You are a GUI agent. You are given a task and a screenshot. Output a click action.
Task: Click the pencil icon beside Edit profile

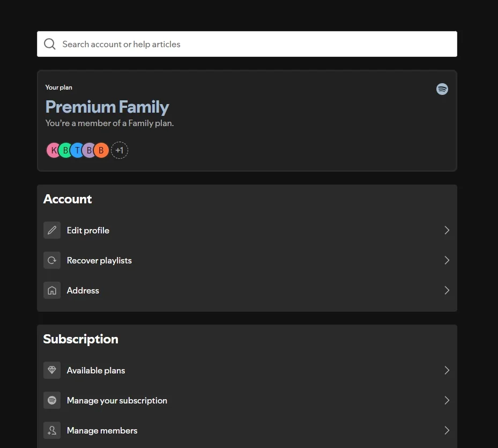tap(52, 230)
